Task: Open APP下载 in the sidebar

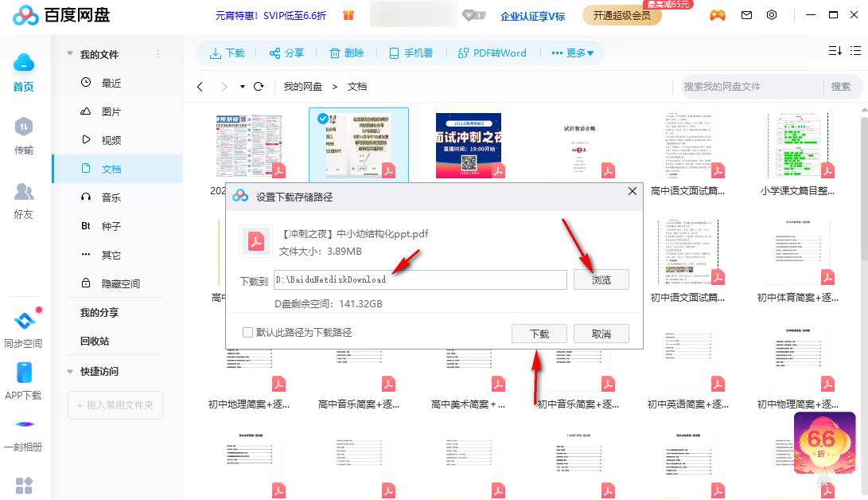Action: 23,381
